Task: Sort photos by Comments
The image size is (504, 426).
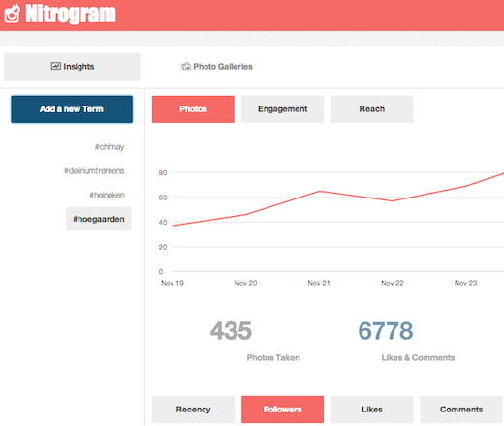Action: (461, 410)
